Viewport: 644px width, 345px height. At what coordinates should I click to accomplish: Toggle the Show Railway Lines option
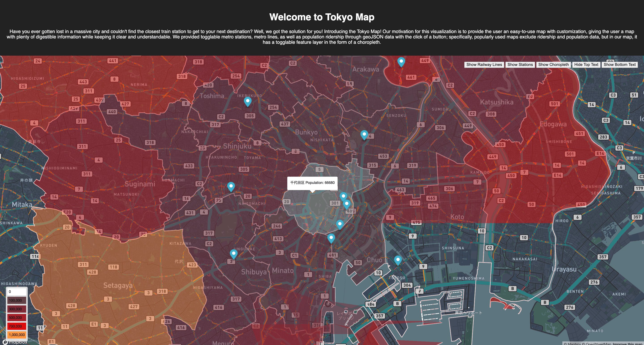[484, 64]
